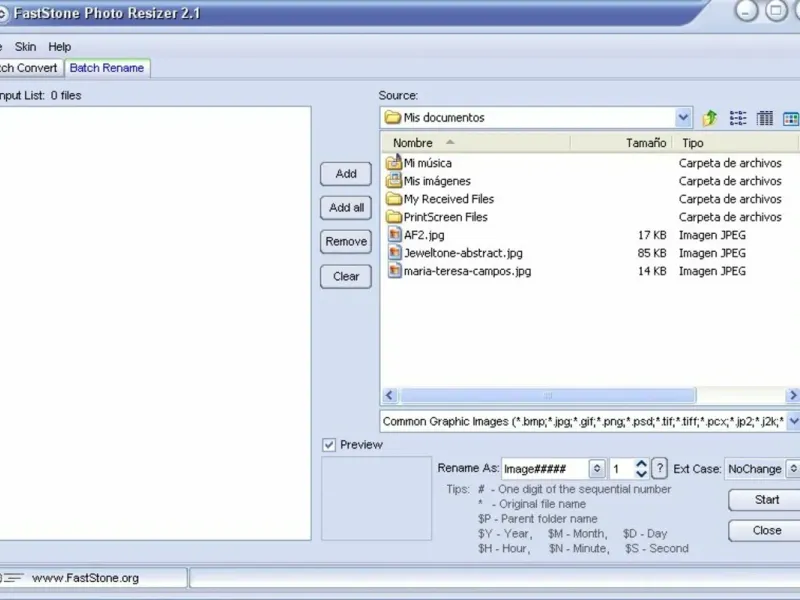Image resolution: width=800 pixels, height=600 pixels.
Task: Select the AF2.jpg file icon
Action: pos(394,235)
